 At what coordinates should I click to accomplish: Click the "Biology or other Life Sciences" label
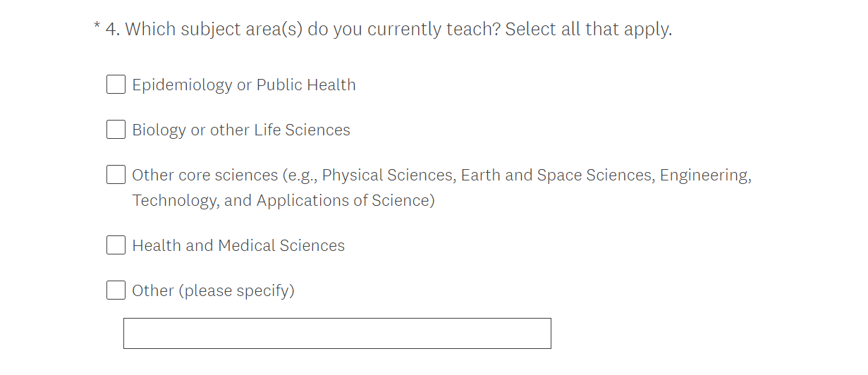(241, 130)
